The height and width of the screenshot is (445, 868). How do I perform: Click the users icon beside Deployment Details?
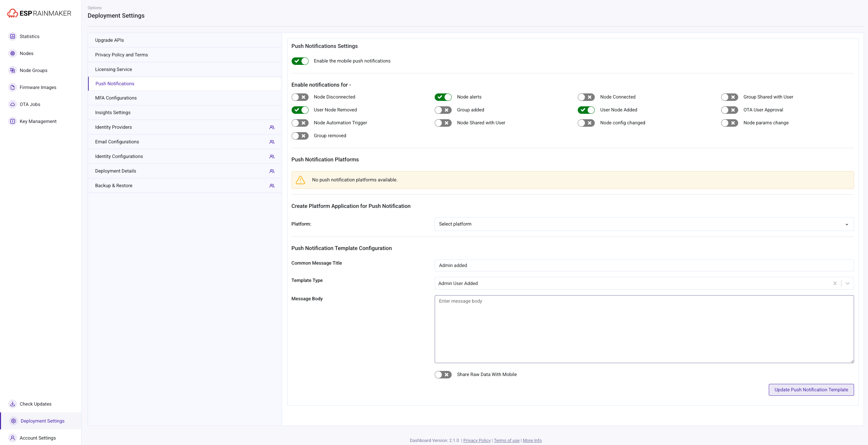click(272, 171)
